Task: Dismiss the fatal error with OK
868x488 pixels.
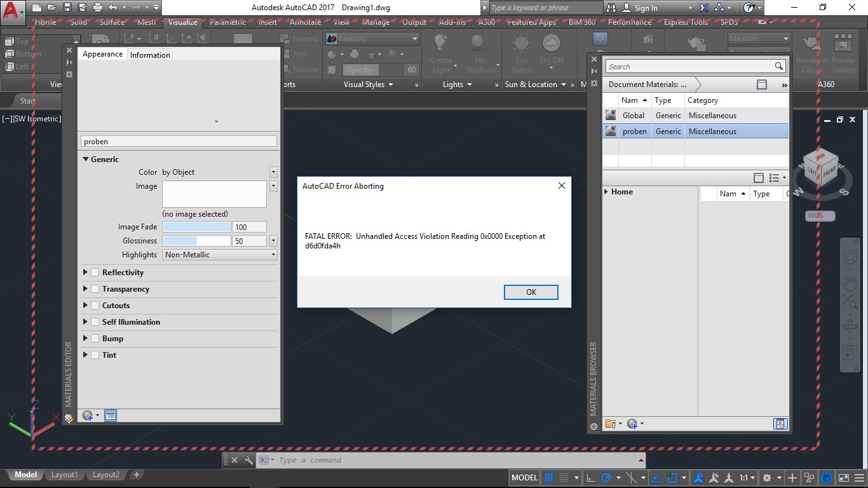Action: (531, 292)
